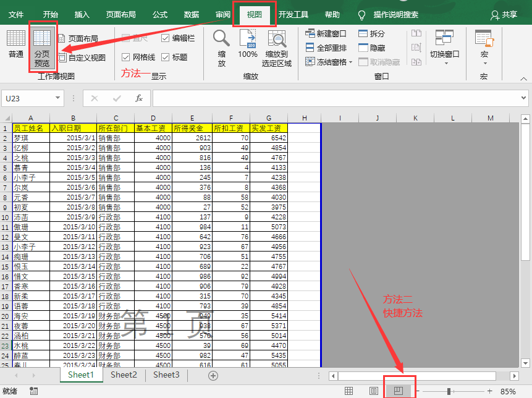Image resolution: width=532 pixels, height=398 pixels.
Task: Open a New Window (新建窗口)
Action: tap(326, 33)
